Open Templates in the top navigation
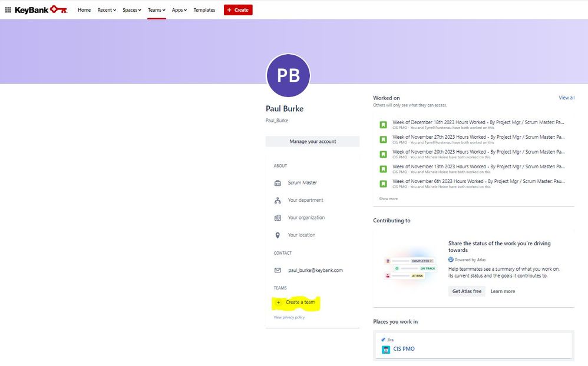 [204, 10]
